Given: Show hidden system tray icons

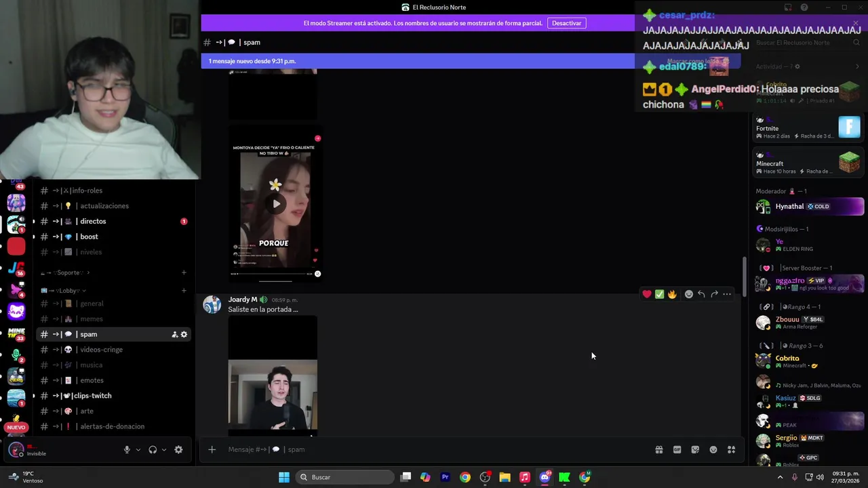Looking at the screenshot, I should tap(780, 477).
